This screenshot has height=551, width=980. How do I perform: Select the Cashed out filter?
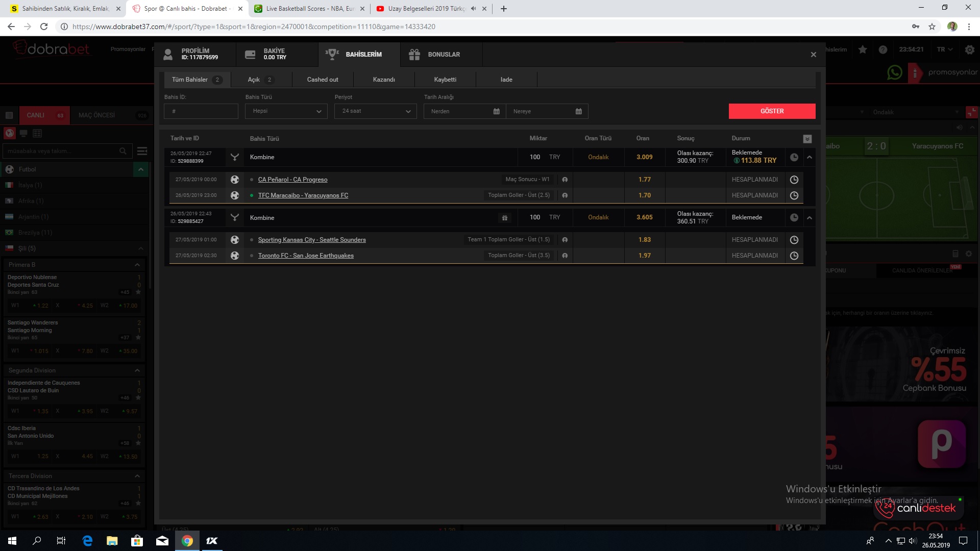[323, 80]
